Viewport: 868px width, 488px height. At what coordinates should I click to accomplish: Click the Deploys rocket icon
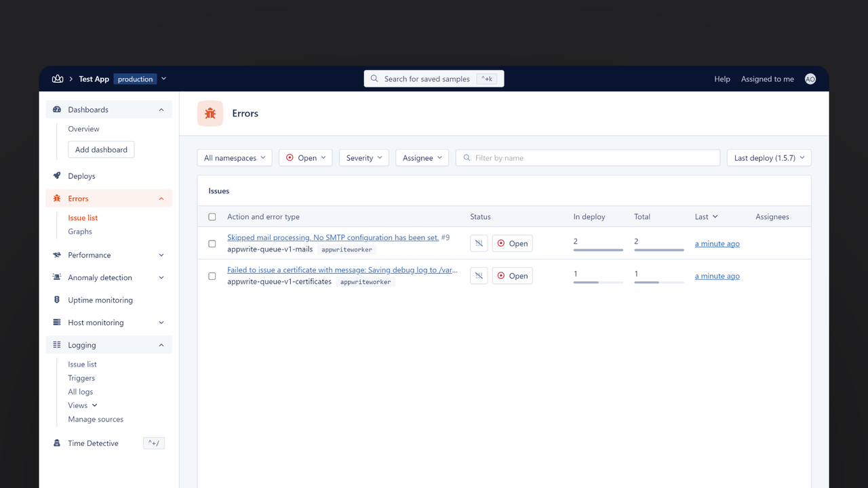pos(57,176)
